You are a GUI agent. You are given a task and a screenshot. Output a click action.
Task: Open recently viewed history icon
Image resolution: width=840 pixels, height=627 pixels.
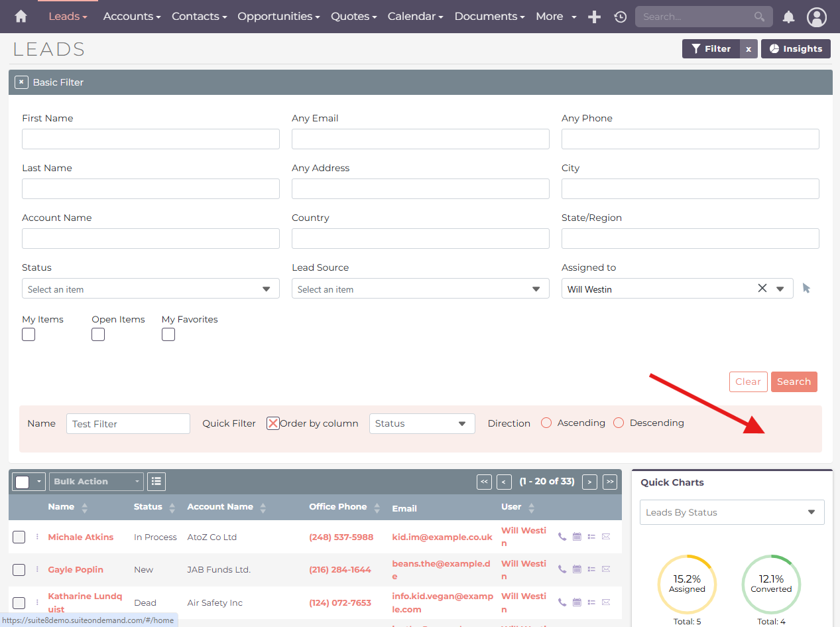(621, 17)
